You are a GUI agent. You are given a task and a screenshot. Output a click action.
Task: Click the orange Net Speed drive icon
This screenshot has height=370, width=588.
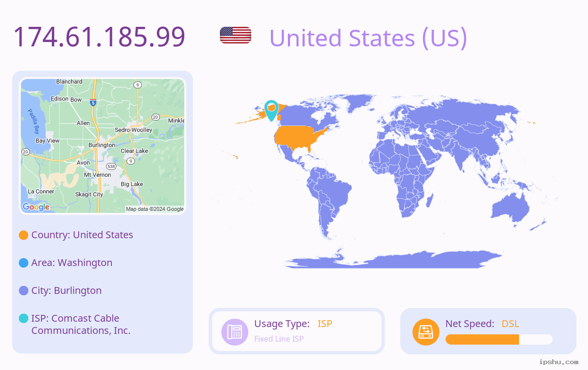pos(426,332)
